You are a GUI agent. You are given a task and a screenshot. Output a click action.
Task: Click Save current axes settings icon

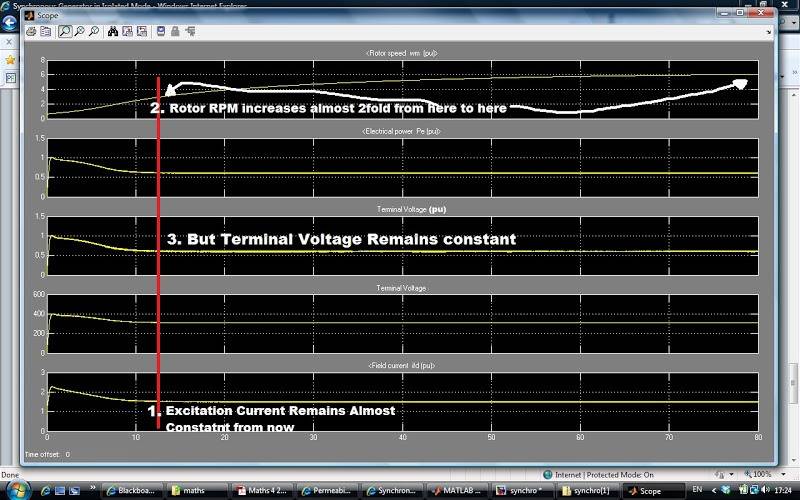[x=127, y=32]
